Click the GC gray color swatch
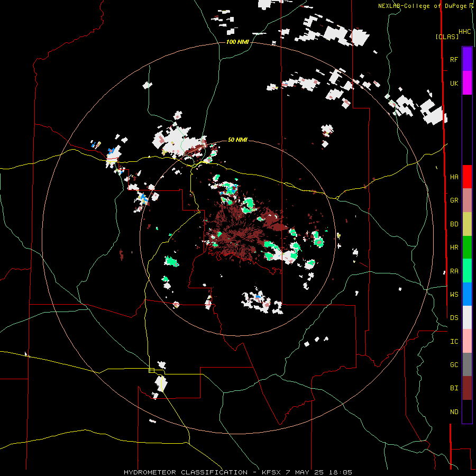476x476 pixels. 467,364
